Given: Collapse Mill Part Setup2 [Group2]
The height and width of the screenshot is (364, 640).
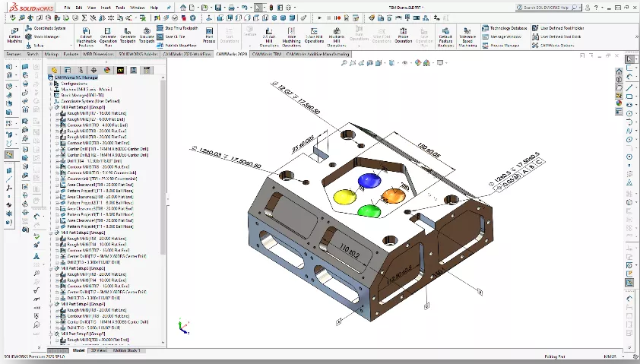Looking at the screenshot, I should coord(51,233).
